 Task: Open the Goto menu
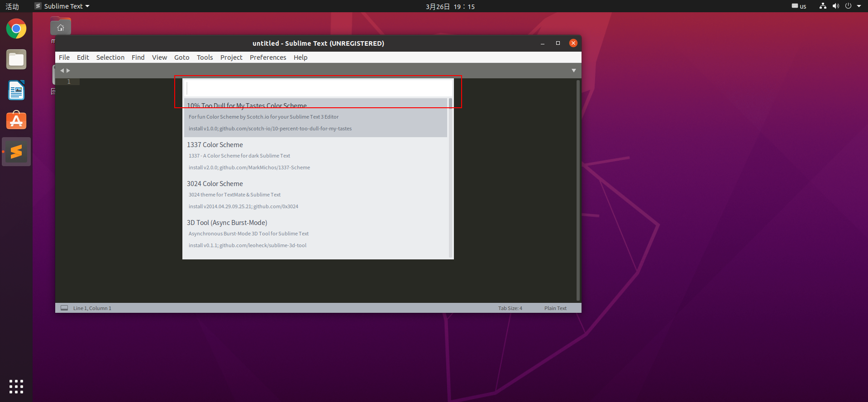pyautogui.click(x=182, y=57)
